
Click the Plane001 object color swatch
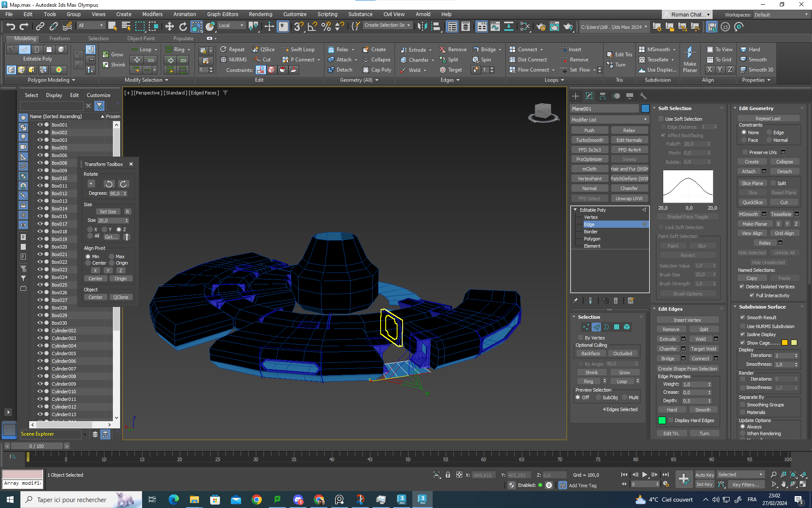coord(645,109)
